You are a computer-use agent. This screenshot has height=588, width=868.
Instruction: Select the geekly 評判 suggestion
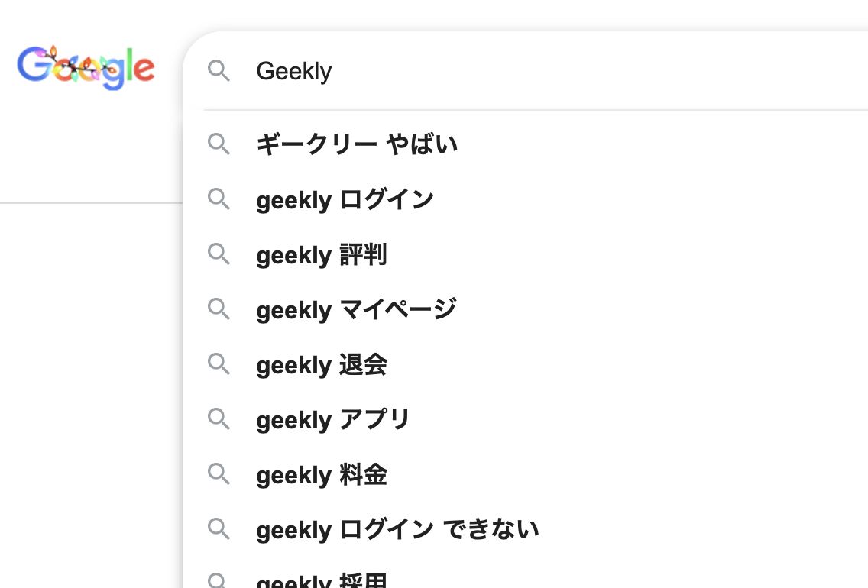(x=321, y=254)
